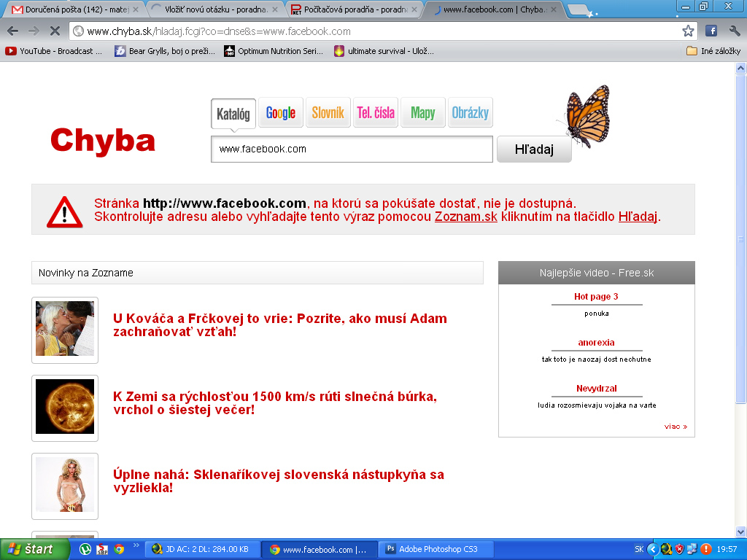Open the Nevydrzal video link

tap(596, 389)
